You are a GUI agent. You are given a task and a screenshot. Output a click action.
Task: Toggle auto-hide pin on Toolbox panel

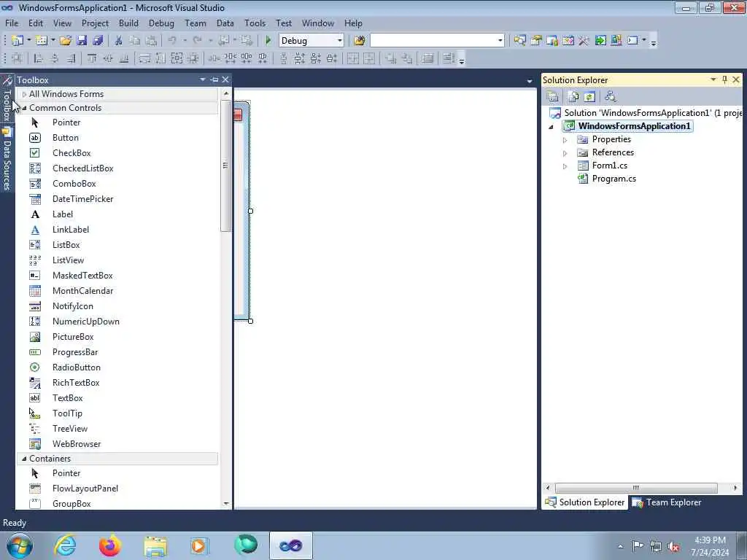tap(214, 80)
